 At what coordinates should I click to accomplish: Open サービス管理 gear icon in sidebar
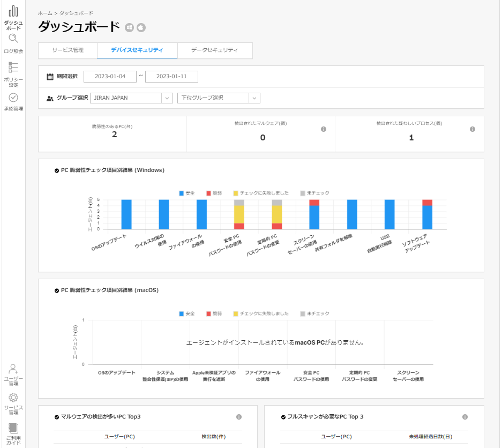(13, 398)
